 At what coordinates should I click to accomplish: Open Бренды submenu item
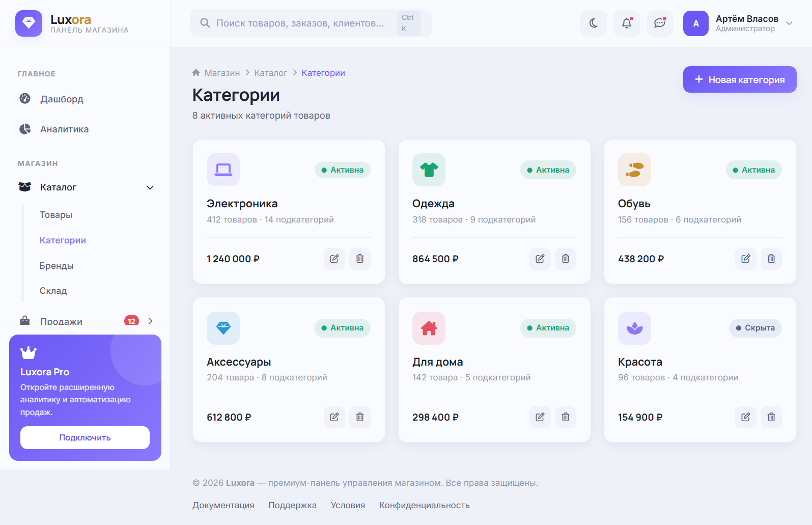tap(57, 266)
